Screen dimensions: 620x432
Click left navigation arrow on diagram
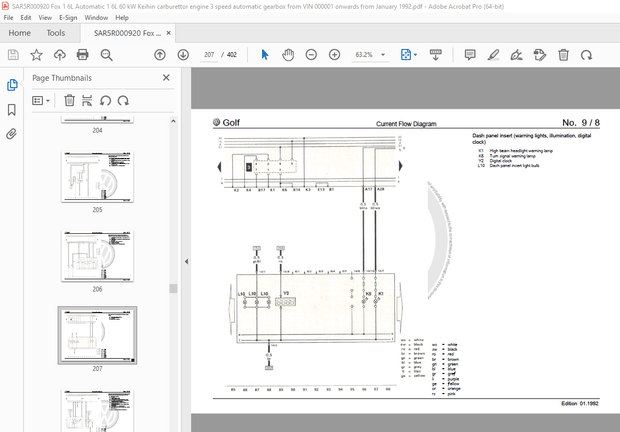(x=219, y=166)
